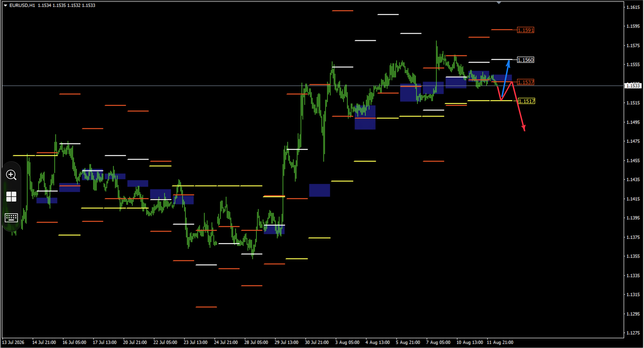This screenshot has height=348, width=644.
Task: Click the 30 Jul 21:00 time label
Action: point(317,343)
